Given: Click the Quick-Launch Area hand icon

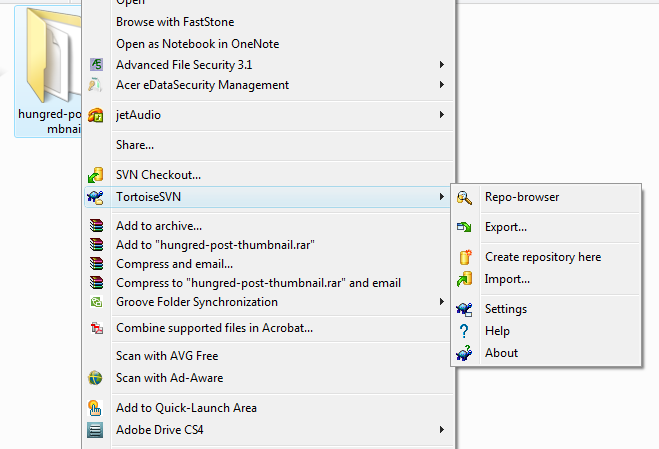Looking at the screenshot, I should 95,408.
